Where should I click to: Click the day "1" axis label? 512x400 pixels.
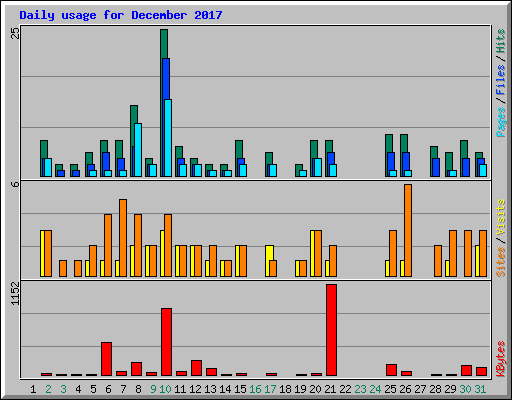[33, 389]
